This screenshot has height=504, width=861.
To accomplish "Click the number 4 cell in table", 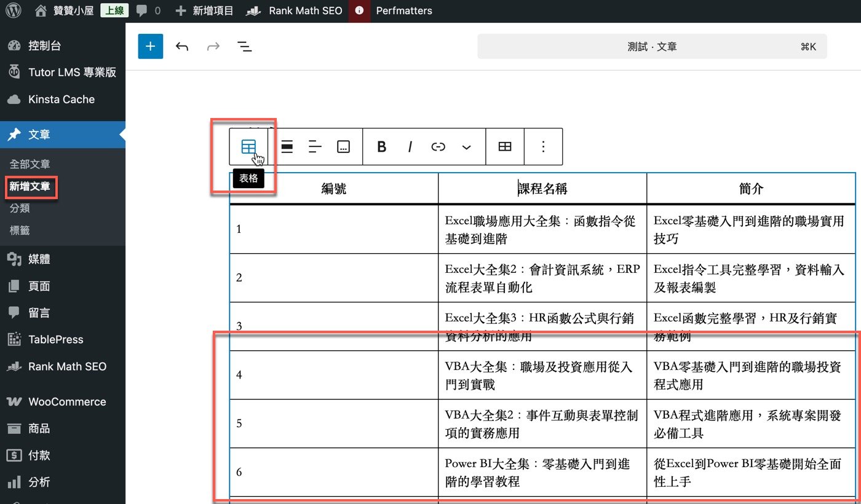I will click(334, 375).
